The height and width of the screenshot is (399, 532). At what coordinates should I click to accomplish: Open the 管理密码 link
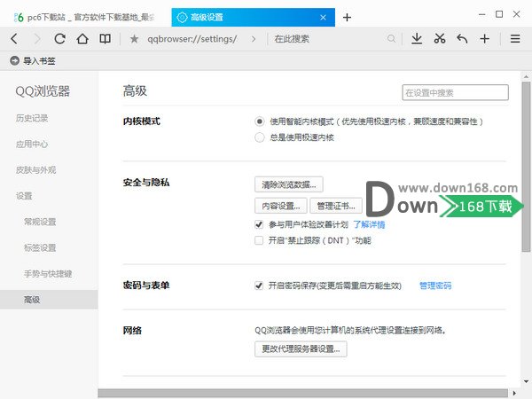coord(435,286)
